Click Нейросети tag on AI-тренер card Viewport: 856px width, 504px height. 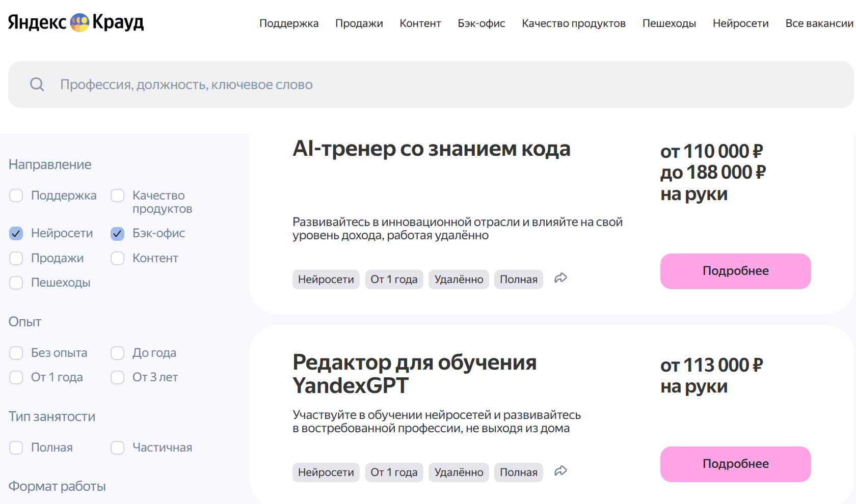pyautogui.click(x=326, y=279)
